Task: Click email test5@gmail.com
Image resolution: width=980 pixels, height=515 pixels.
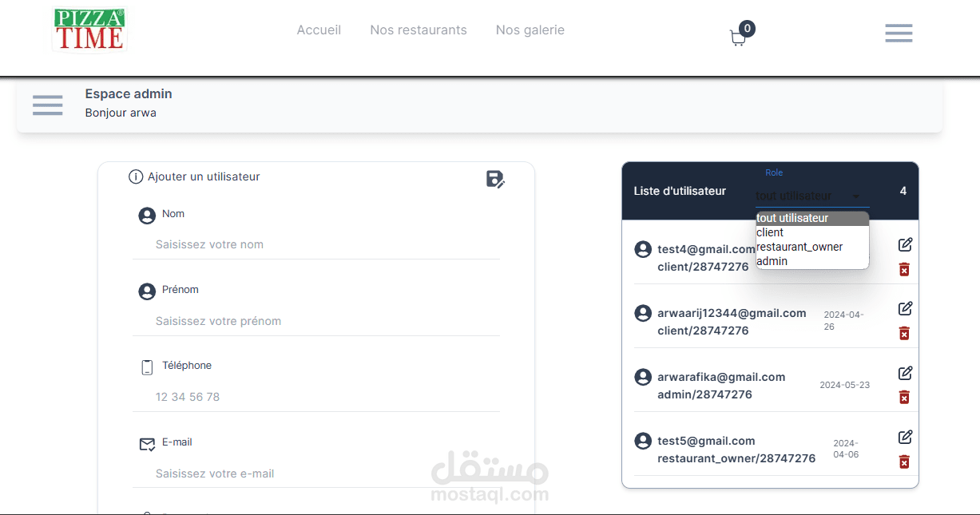Action: pyautogui.click(x=706, y=441)
